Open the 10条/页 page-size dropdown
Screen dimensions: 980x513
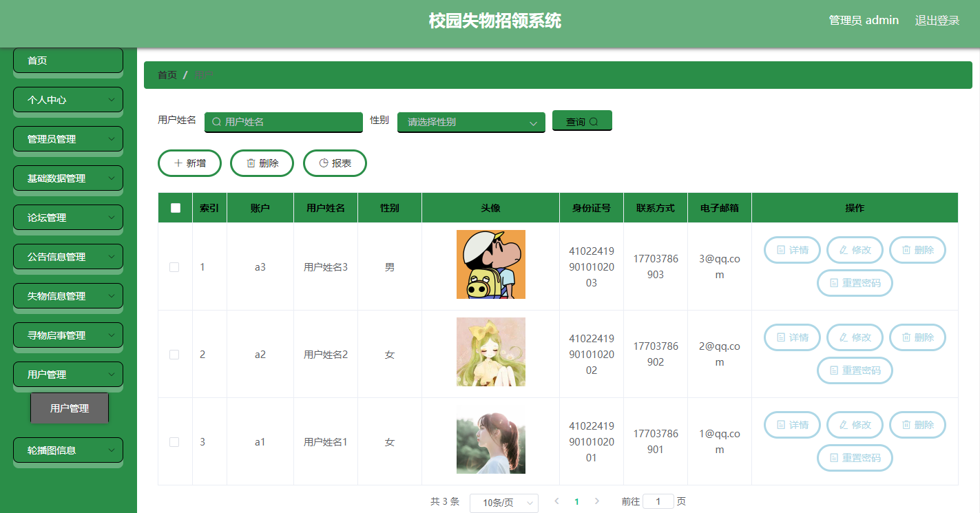(x=503, y=503)
